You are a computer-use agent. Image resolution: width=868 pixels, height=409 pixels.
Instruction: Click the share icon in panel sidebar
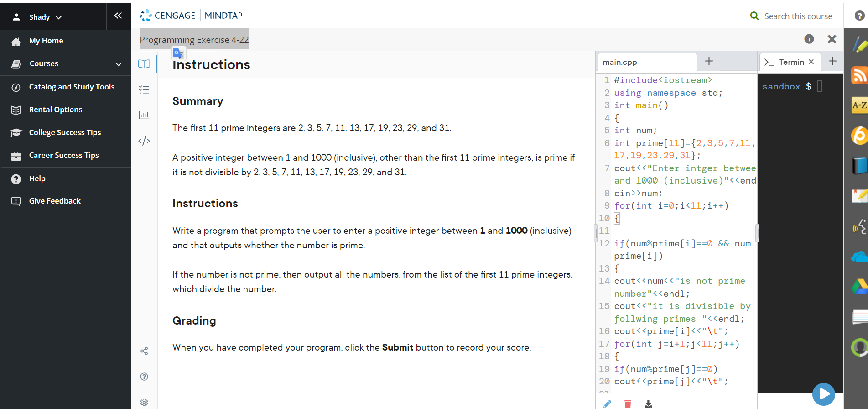tap(144, 351)
